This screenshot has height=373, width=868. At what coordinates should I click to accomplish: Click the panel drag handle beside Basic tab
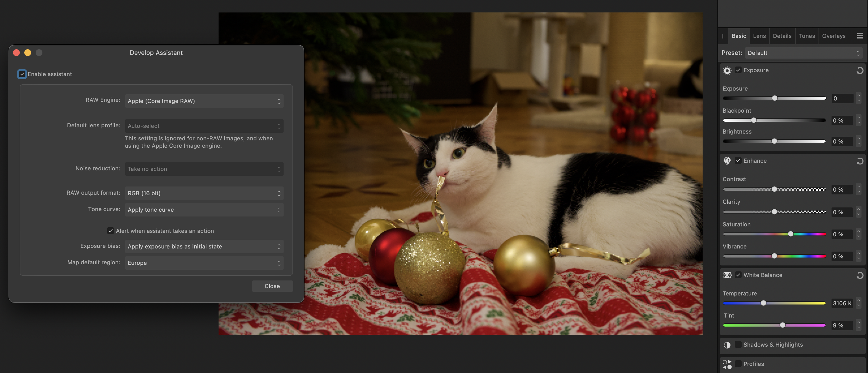click(x=723, y=36)
